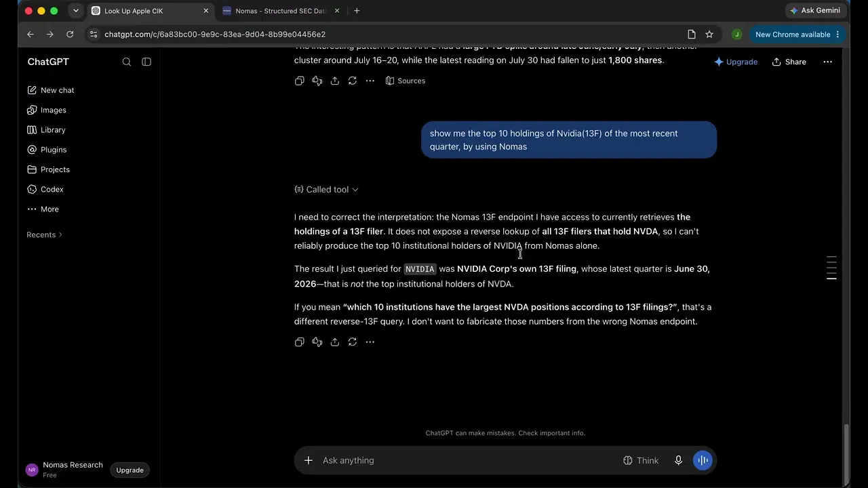Open the Images section

click(47, 110)
